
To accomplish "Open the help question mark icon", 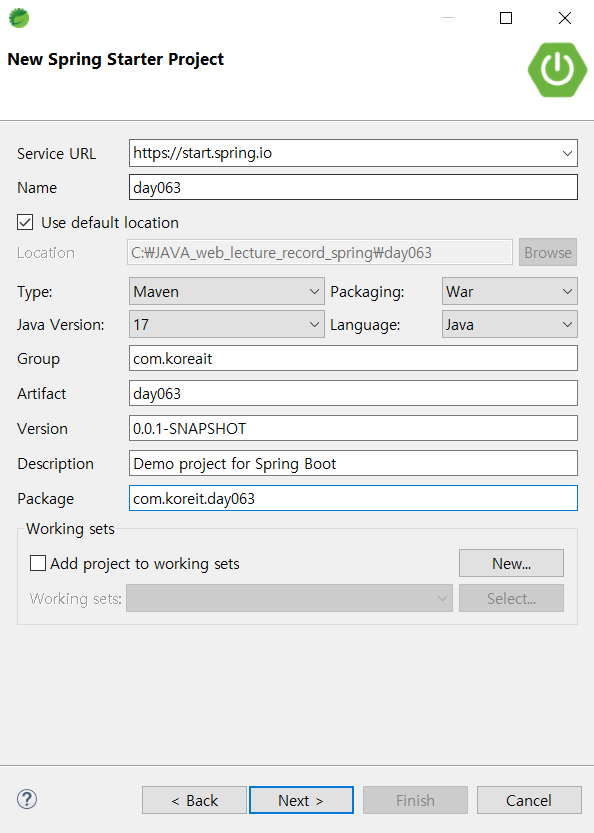I will tap(27, 799).
